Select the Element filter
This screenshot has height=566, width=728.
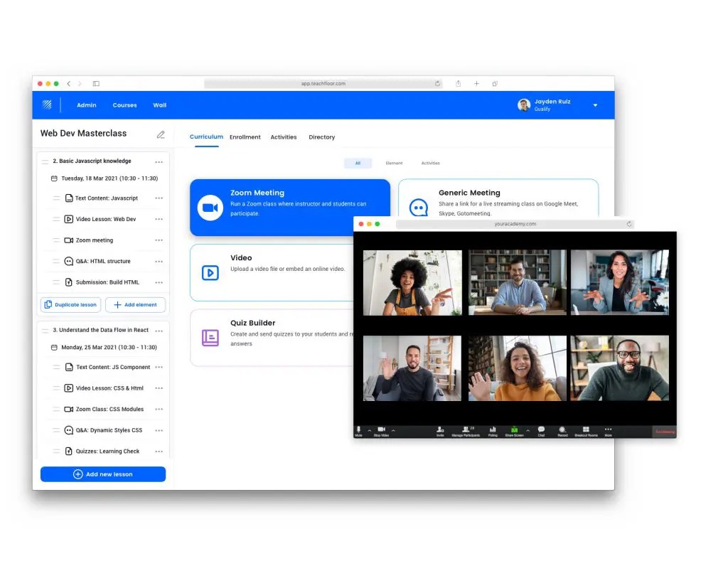click(x=394, y=163)
